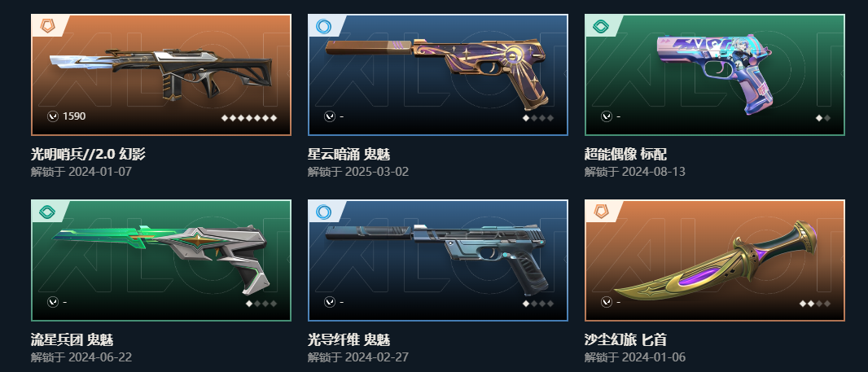Click the VP currency icon beside 1590

pyautogui.click(x=53, y=116)
